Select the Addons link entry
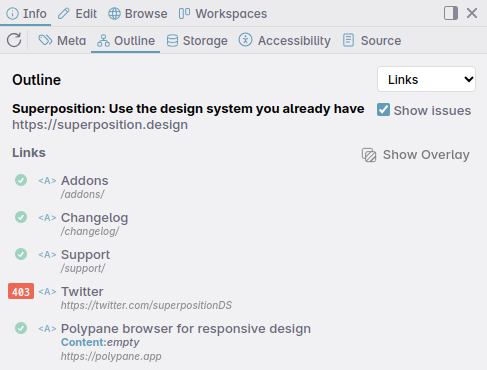 pos(85,180)
